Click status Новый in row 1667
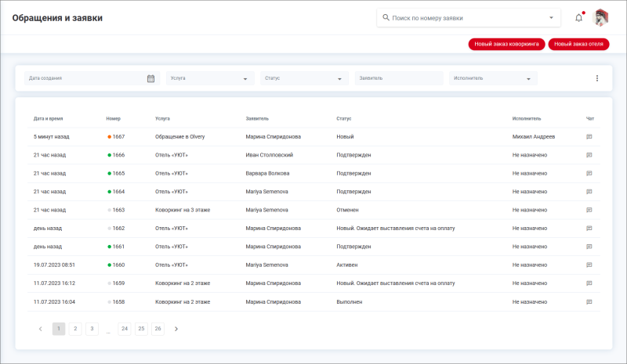 (345, 137)
